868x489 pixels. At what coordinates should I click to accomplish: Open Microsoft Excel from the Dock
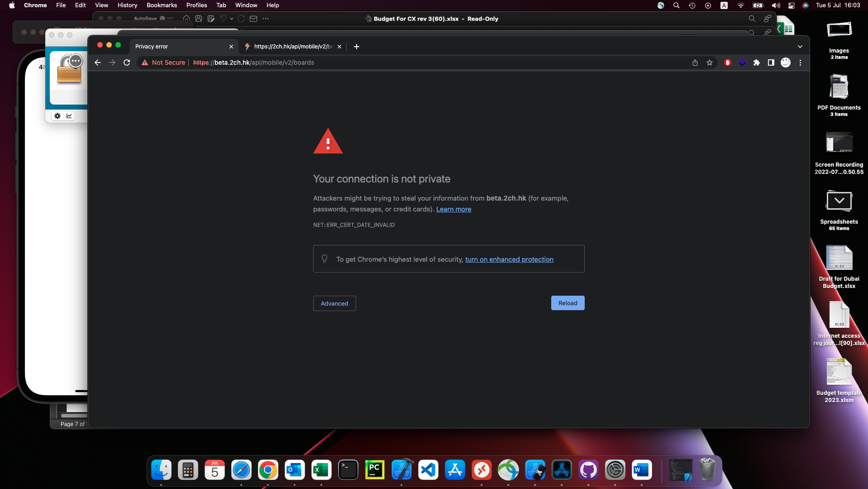[321, 470]
